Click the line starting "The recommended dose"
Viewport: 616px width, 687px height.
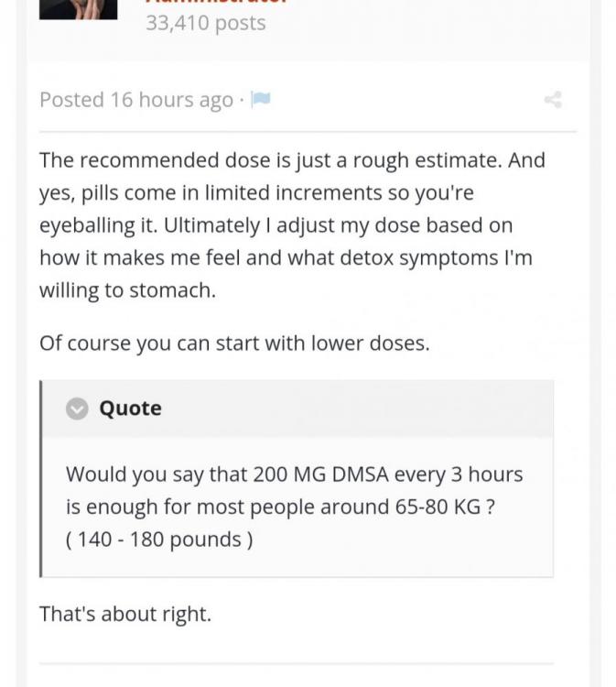[x=293, y=160]
